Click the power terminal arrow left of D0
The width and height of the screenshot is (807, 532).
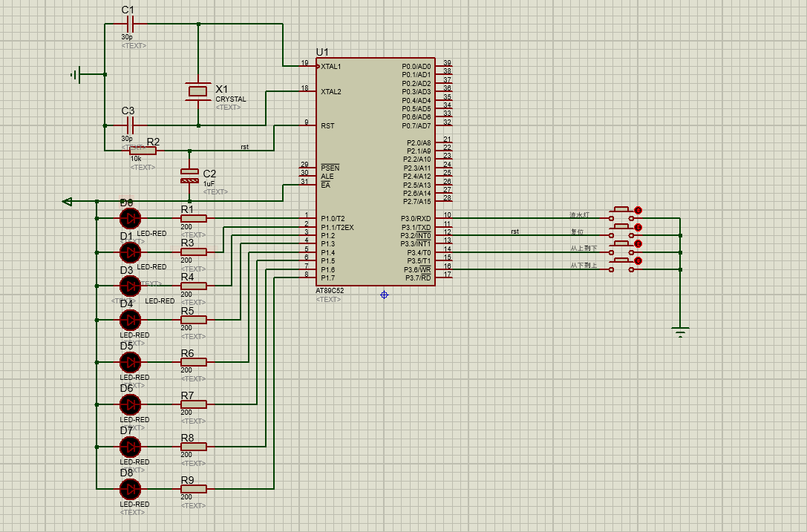tap(67, 201)
